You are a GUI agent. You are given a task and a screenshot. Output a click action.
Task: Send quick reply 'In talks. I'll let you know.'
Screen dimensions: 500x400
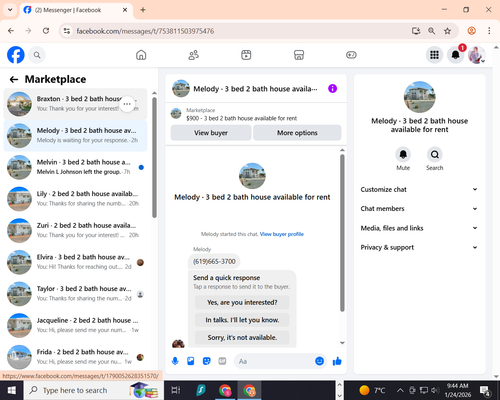242,320
